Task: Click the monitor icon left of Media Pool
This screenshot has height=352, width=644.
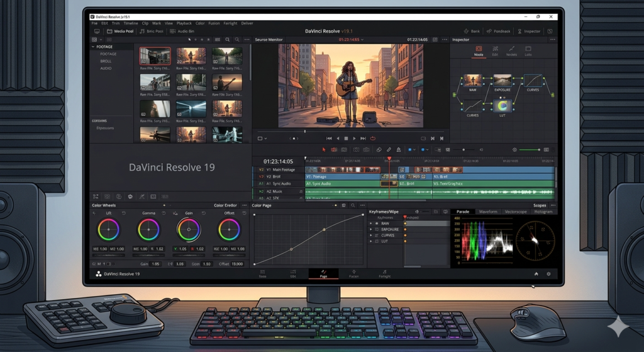Action: pos(97,31)
